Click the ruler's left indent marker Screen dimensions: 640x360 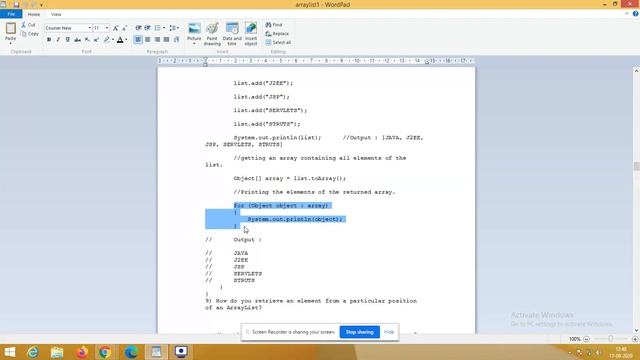click(x=205, y=64)
